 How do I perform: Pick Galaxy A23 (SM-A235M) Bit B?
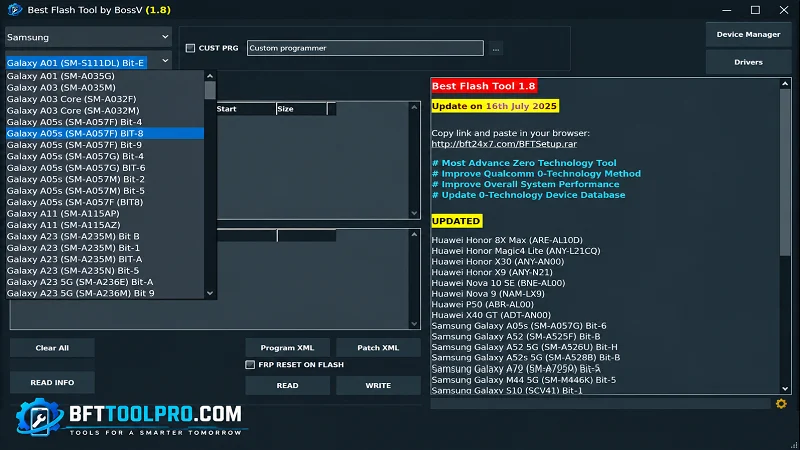point(105,236)
